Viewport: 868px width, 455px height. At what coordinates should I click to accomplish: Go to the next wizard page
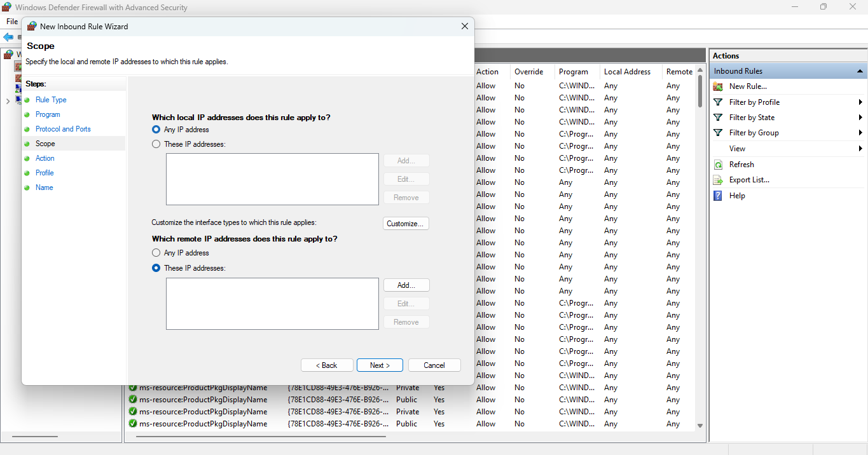coord(380,365)
